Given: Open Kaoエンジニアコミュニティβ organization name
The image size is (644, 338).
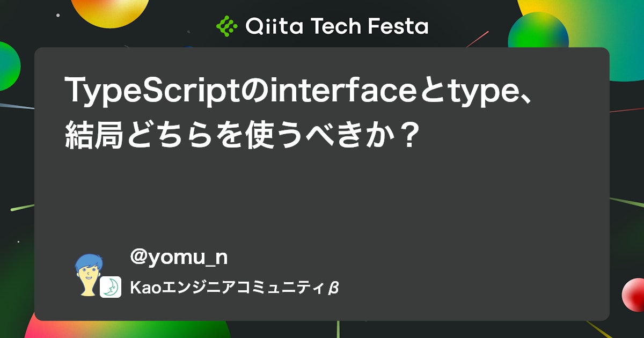Looking at the screenshot, I should pos(234,288).
